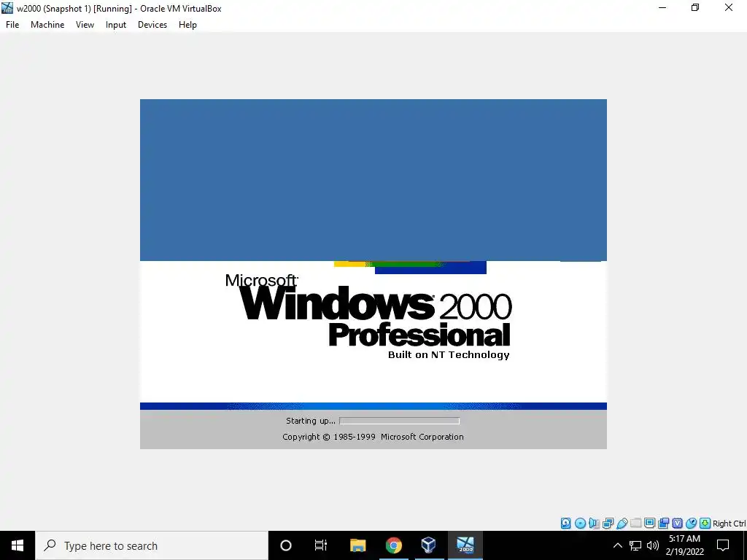
Task: Open File Explorer from the taskbar
Action: point(357,545)
